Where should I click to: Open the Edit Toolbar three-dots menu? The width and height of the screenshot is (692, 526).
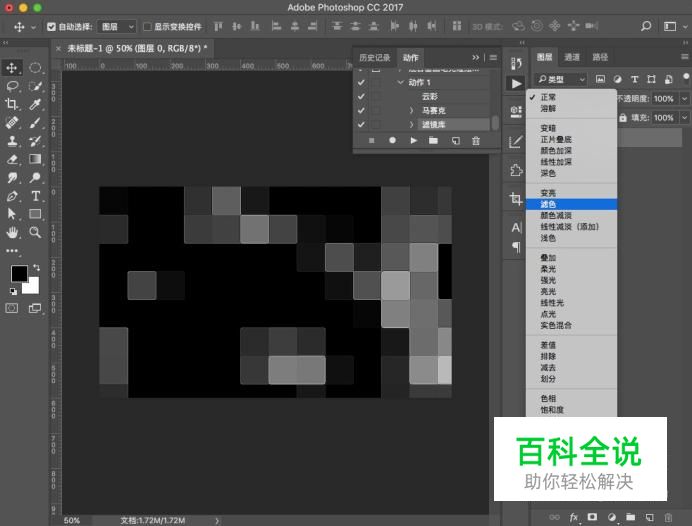tap(12, 251)
